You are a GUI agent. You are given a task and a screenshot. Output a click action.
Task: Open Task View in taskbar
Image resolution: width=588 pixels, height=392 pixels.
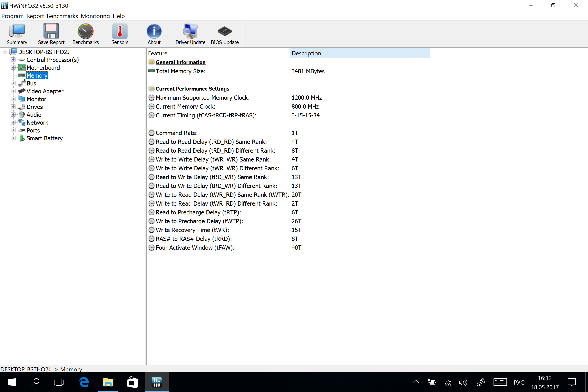click(x=59, y=382)
